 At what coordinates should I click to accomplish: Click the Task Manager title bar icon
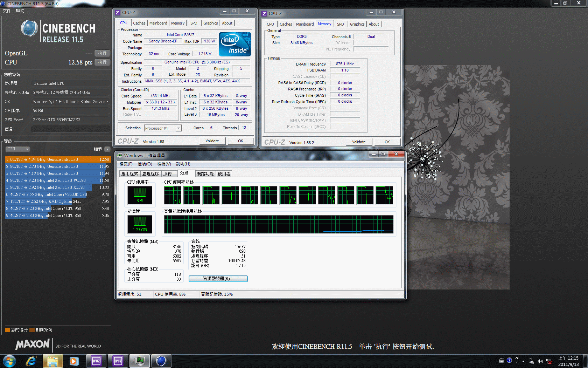pyautogui.click(x=120, y=155)
